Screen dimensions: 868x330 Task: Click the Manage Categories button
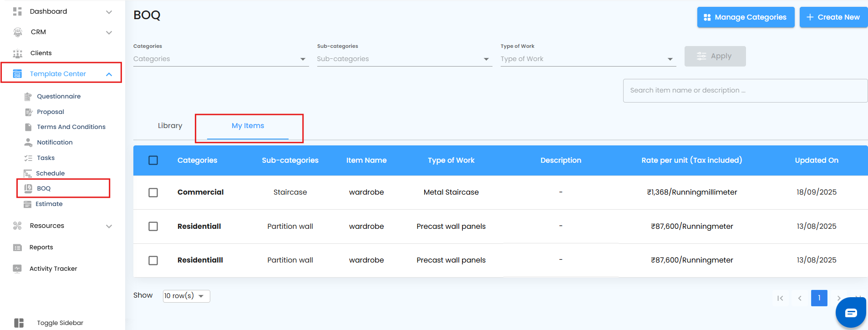click(746, 17)
